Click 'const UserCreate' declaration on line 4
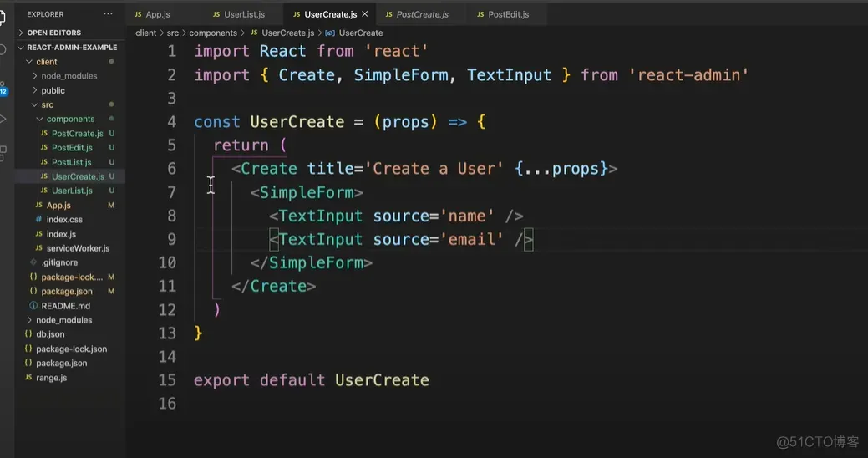868x458 pixels. [269, 122]
